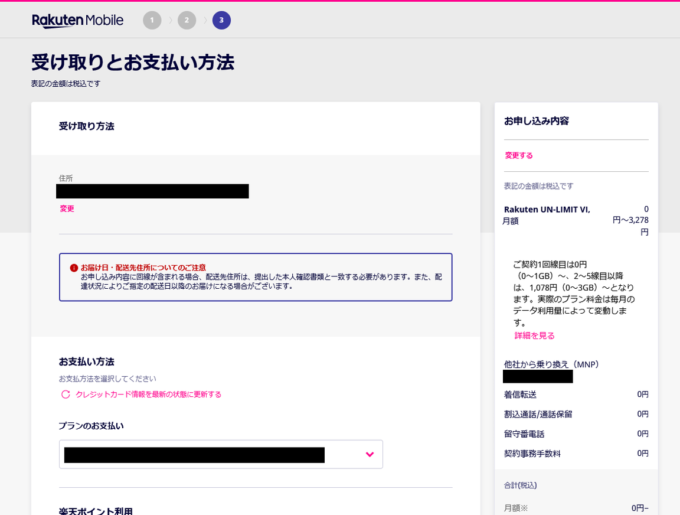Click the 契約事務手数料 row label
This screenshot has height=515, width=680.
pyautogui.click(x=532, y=453)
